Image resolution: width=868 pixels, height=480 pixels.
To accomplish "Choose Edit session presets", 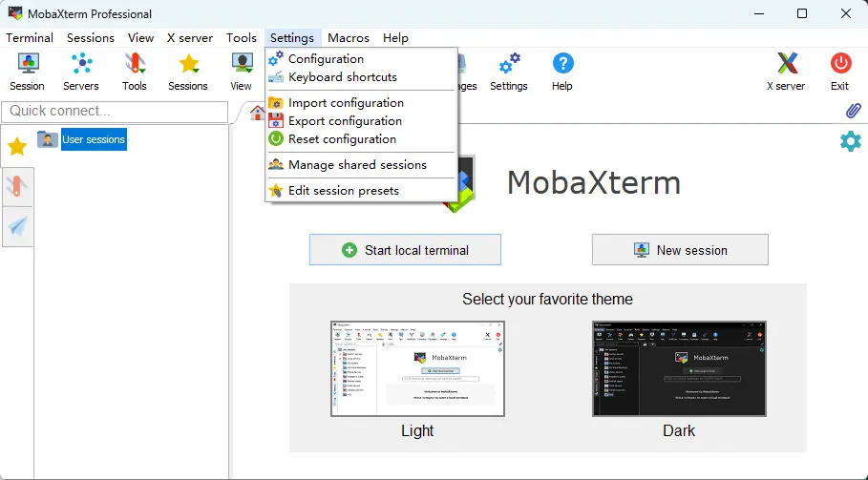I will [362, 191].
